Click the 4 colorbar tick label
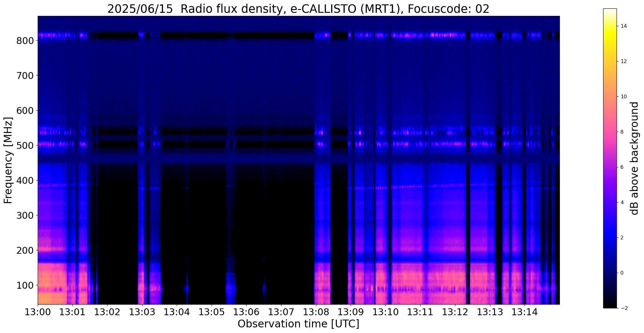 [622, 203]
